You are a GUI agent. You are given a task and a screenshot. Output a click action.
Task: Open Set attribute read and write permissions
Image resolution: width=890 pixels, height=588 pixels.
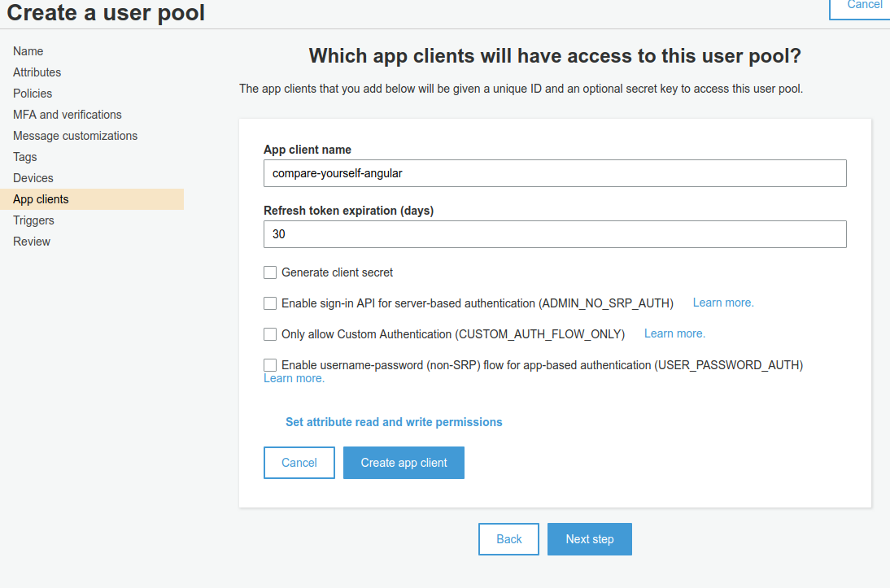click(394, 422)
